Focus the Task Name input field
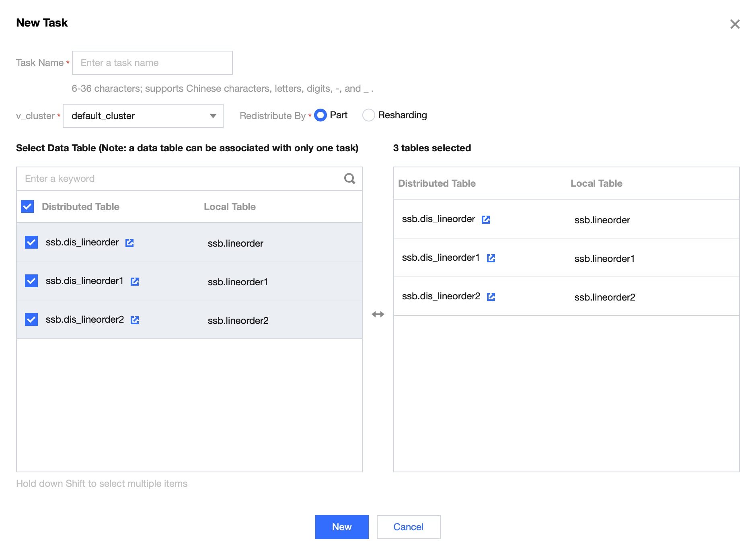756x552 pixels. tap(152, 63)
